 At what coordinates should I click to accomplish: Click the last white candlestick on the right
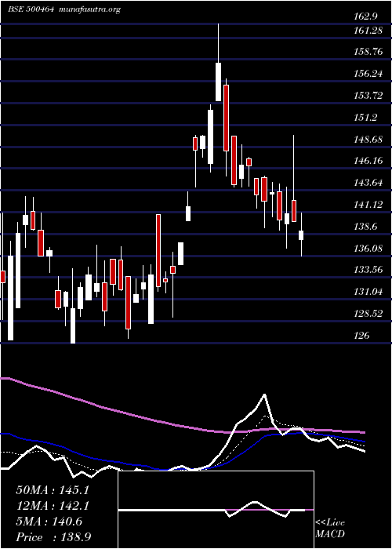tap(301, 235)
